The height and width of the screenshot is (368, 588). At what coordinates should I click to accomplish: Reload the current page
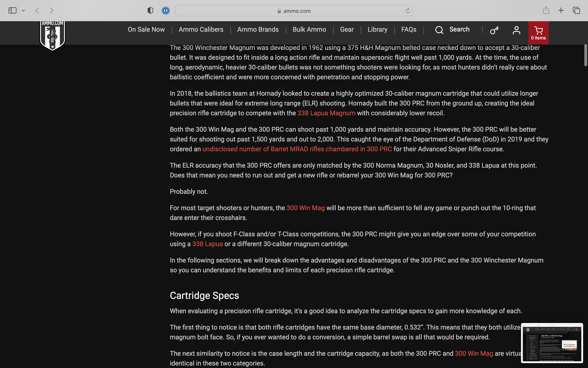point(408,11)
